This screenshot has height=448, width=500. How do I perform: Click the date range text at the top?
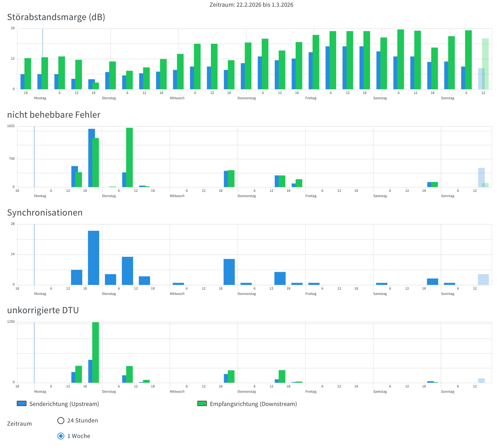pos(251,5)
